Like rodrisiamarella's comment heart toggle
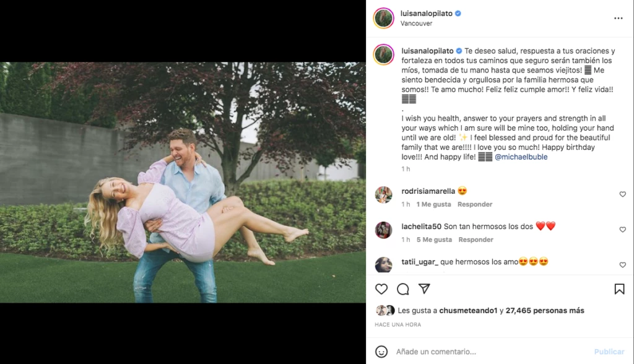 pyautogui.click(x=623, y=194)
